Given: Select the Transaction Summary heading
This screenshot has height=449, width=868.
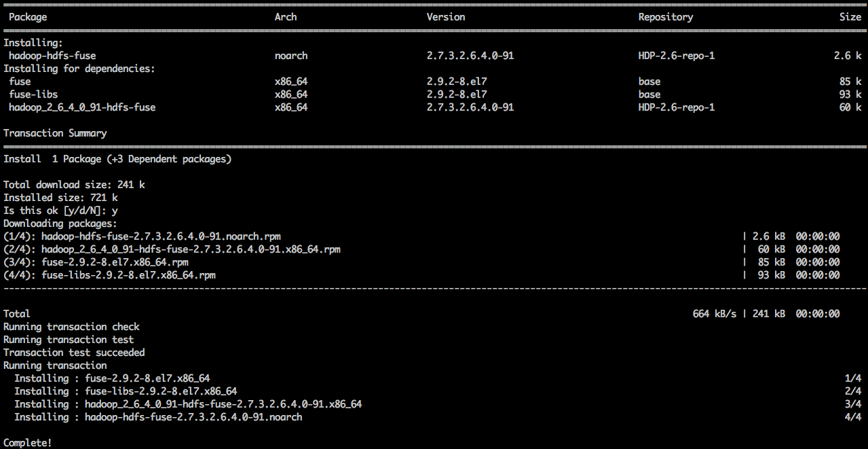Looking at the screenshot, I should point(56,132).
